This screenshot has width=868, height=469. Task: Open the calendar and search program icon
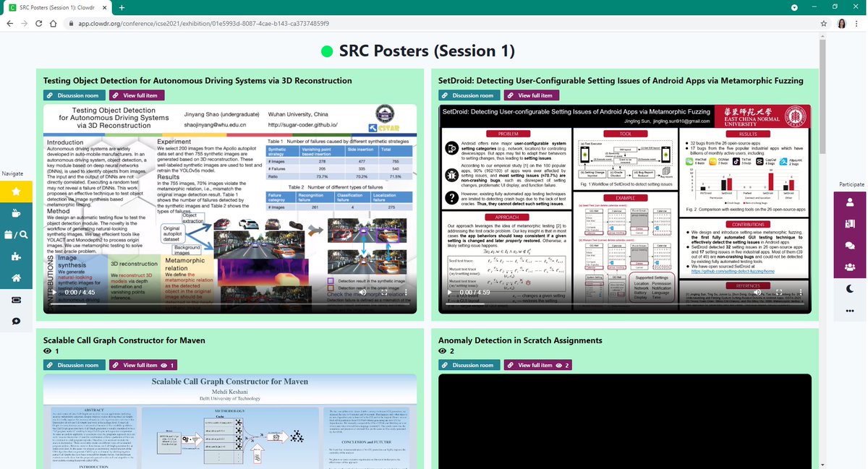(x=16, y=235)
